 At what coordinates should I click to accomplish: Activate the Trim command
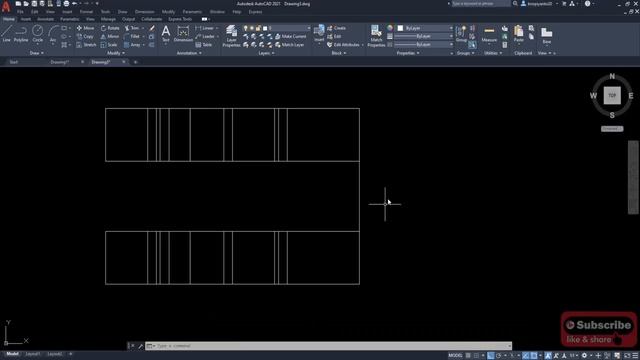pyautogui.click(x=132, y=28)
